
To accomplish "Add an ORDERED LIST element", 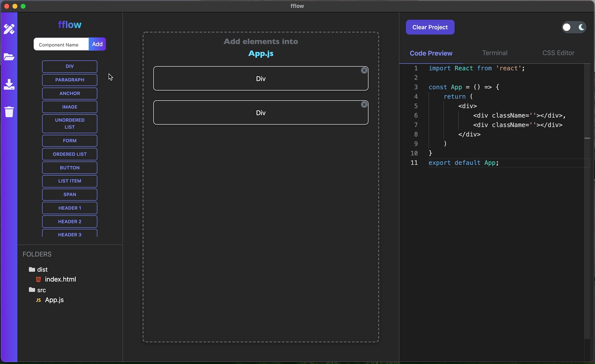I will pos(70,154).
